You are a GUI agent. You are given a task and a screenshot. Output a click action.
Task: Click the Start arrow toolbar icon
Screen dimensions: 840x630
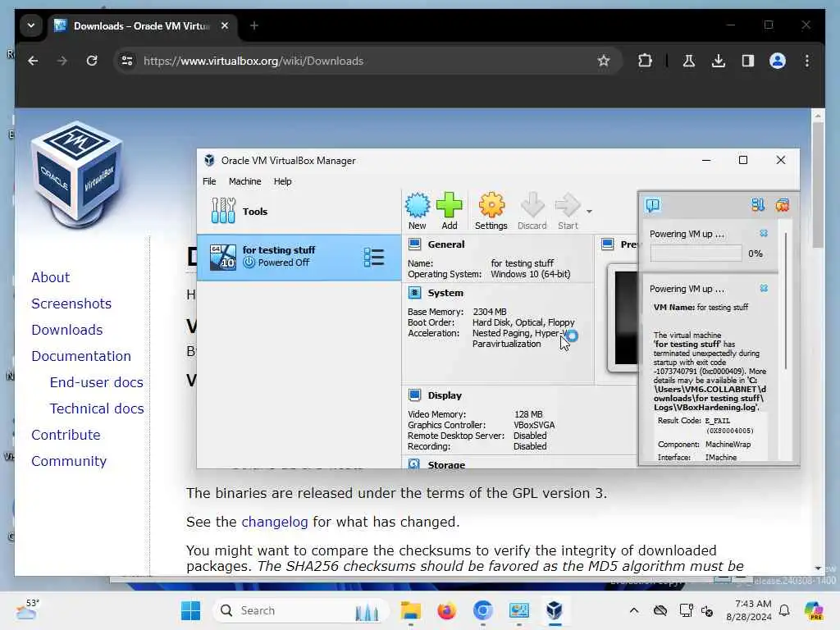568,211
